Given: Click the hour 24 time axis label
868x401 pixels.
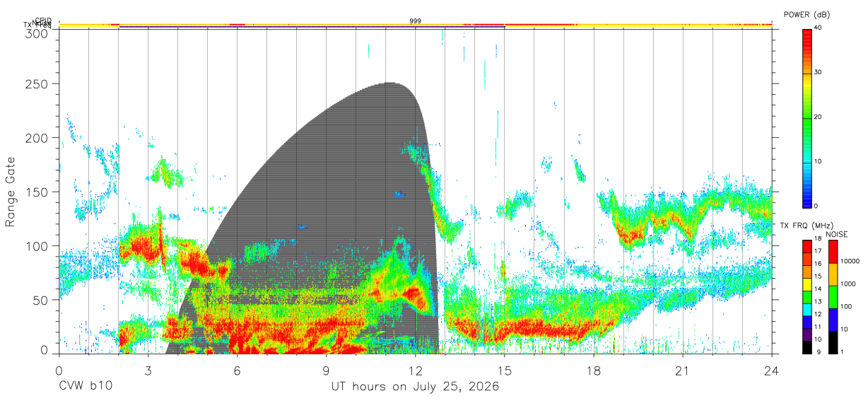Looking at the screenshot, I should pos(772,371).
